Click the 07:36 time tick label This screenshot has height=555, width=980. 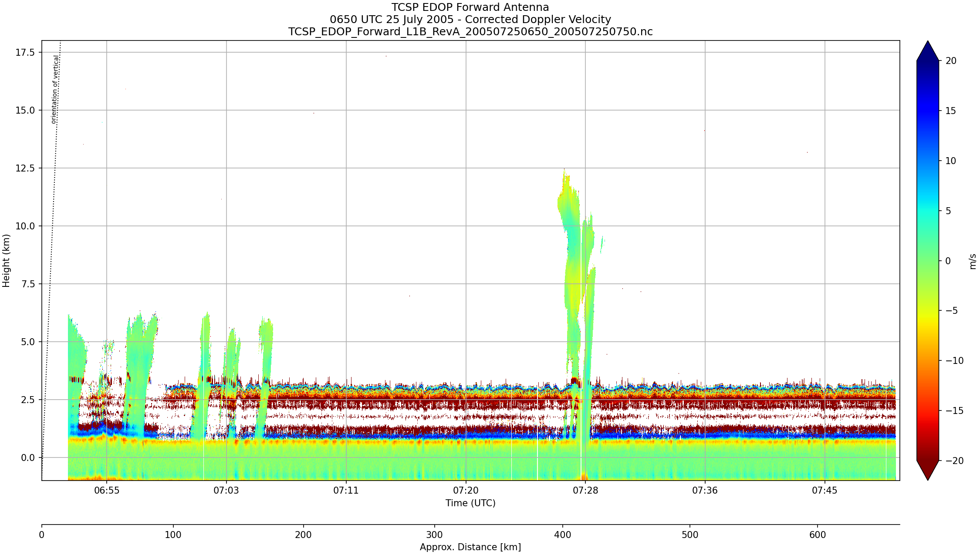[705, 491]
